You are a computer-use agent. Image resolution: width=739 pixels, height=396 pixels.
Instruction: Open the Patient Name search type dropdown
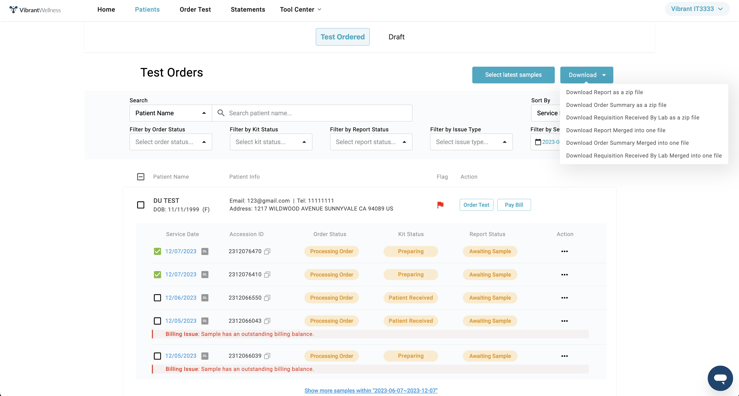(x=171, y=113)
